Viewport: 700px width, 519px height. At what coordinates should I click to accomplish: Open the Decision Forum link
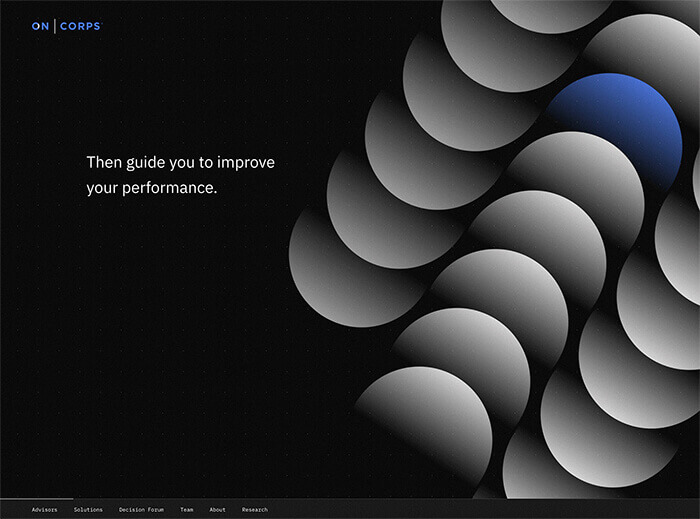click(142, 510)
